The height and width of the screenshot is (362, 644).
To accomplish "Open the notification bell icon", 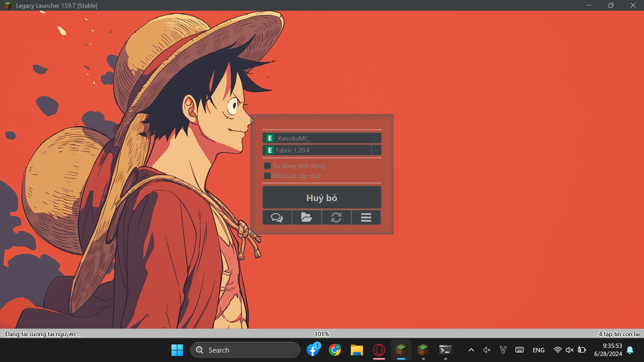I will [x=630, y=350].
